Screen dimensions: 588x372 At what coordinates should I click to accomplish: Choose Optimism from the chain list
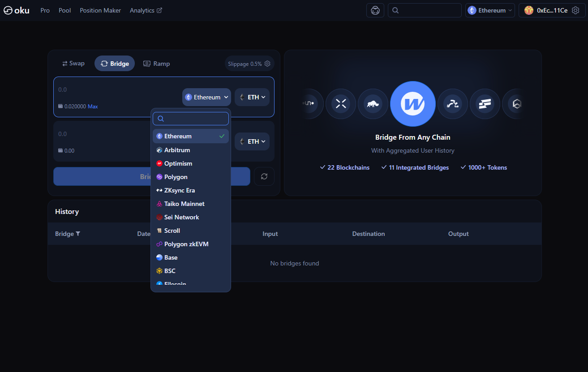click(x=191, y=163)
